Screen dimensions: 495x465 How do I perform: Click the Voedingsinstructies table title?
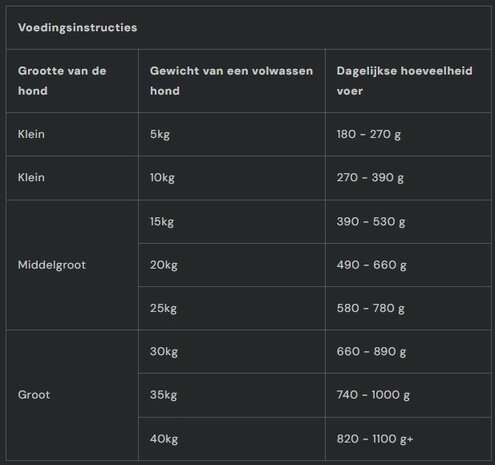77,27
